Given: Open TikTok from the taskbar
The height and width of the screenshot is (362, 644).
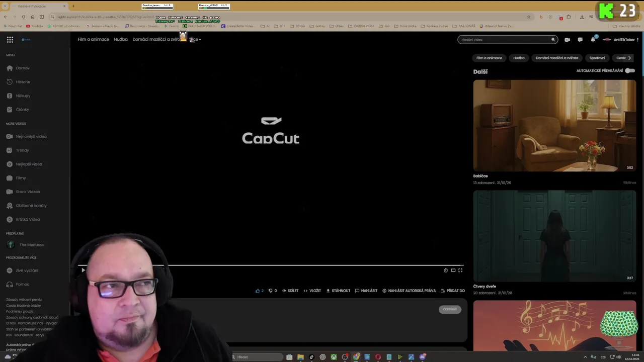Looking at the screenshot, I should [x=311, y=357].
